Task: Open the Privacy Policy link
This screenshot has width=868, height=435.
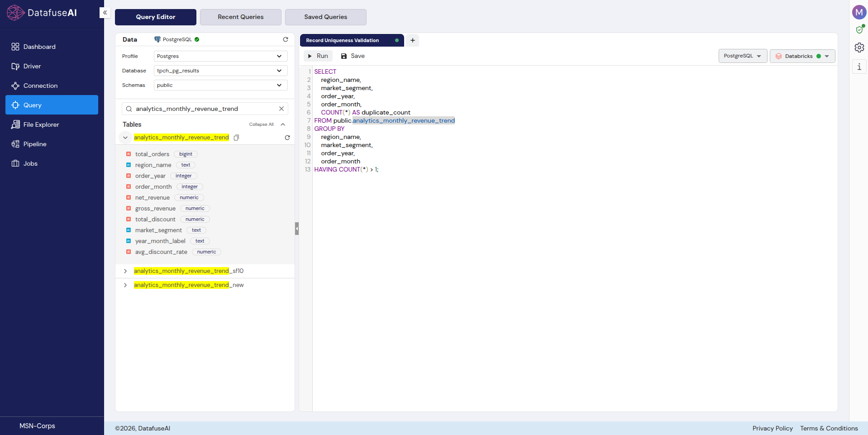Action: (x=773, y=428)
